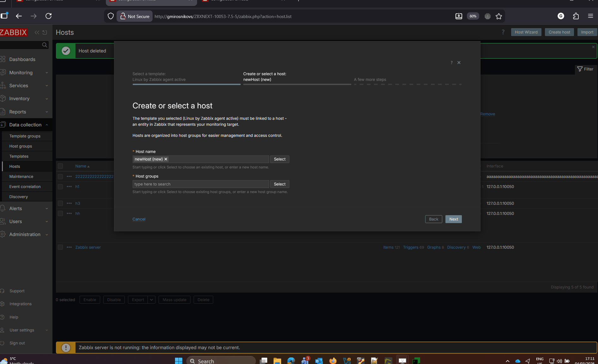Check the checkbox for host h1
Screen dimensions: 598x364
coord(60,187)
